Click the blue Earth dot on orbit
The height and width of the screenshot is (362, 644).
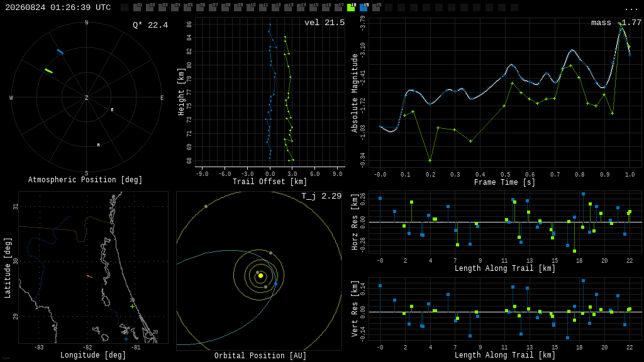click(x=275, y=283)
